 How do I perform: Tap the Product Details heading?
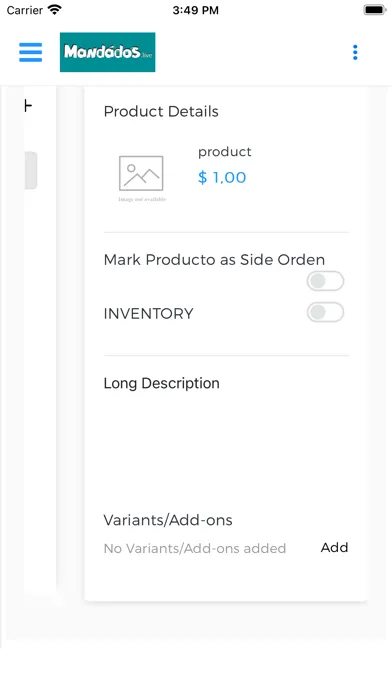click(x=161, y=111)
